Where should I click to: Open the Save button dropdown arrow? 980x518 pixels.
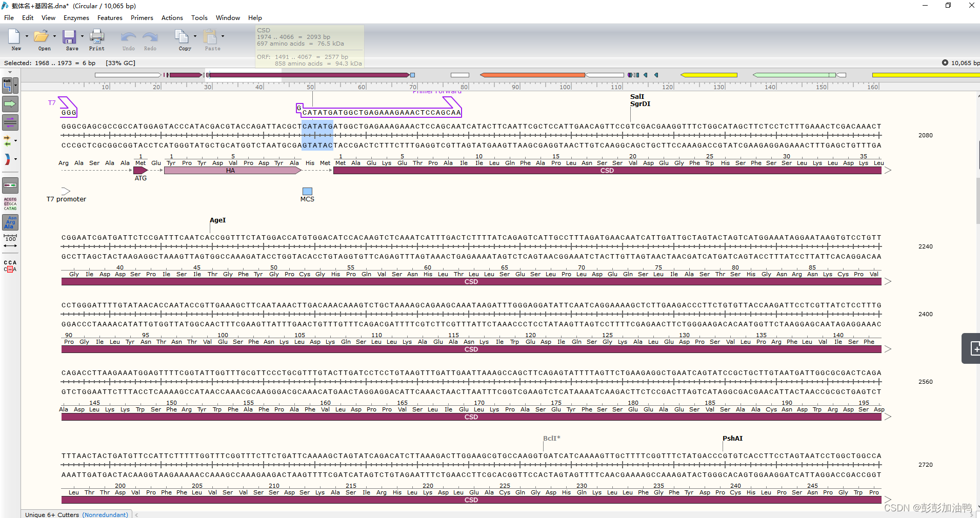(x=82, y=36)
